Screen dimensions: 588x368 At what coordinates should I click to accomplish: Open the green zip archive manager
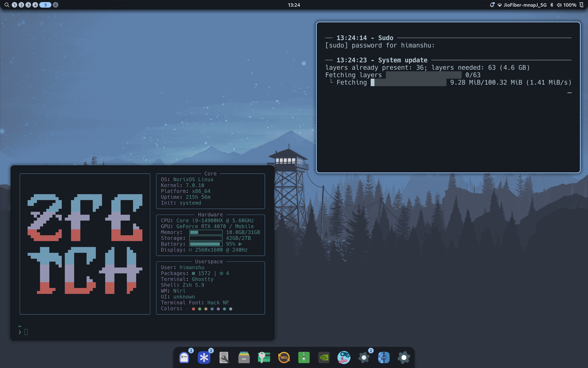coord(304,357)
